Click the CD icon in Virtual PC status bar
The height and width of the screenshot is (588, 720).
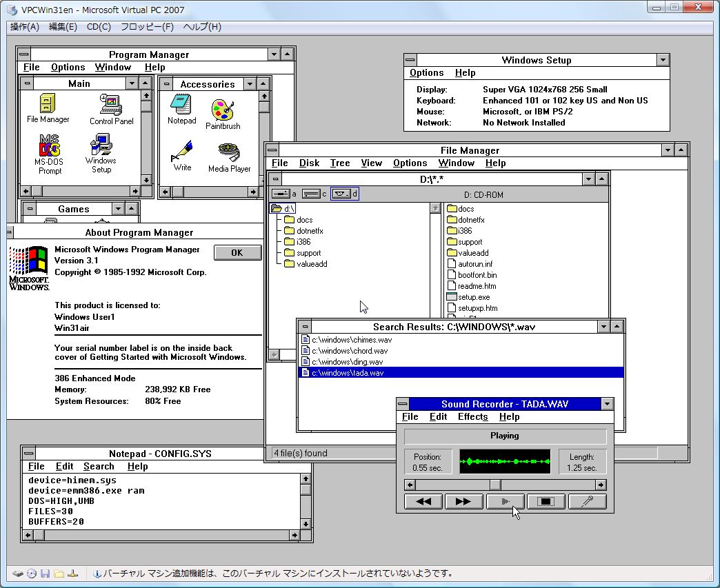coord(31,574)
